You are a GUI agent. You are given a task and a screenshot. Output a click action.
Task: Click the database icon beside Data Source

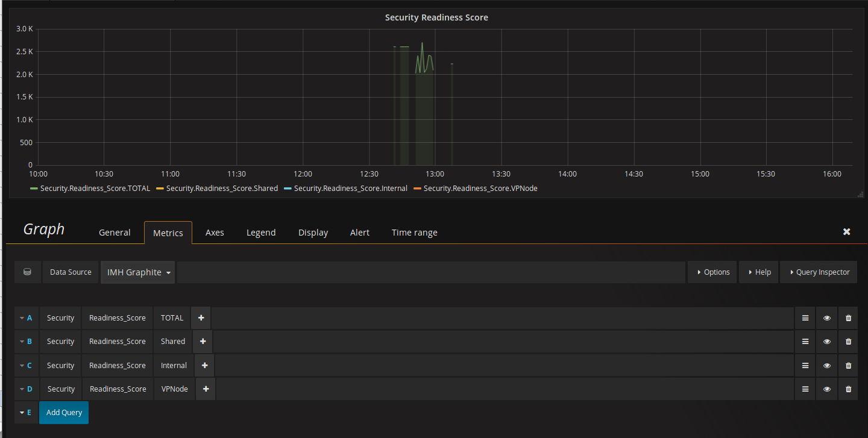coord(27,272)
